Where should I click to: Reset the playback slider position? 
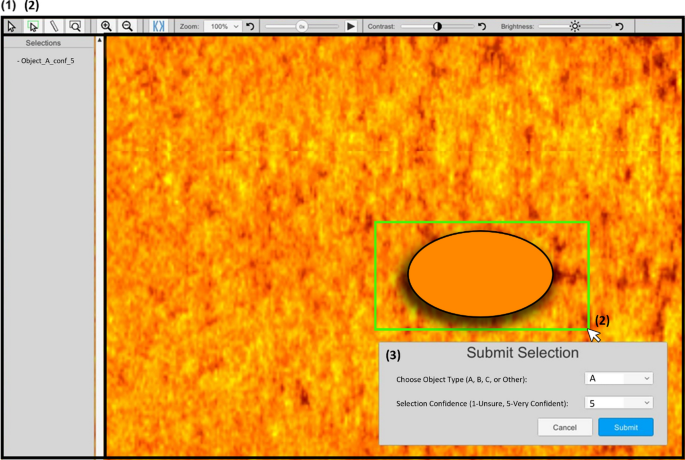pos(301,26)
